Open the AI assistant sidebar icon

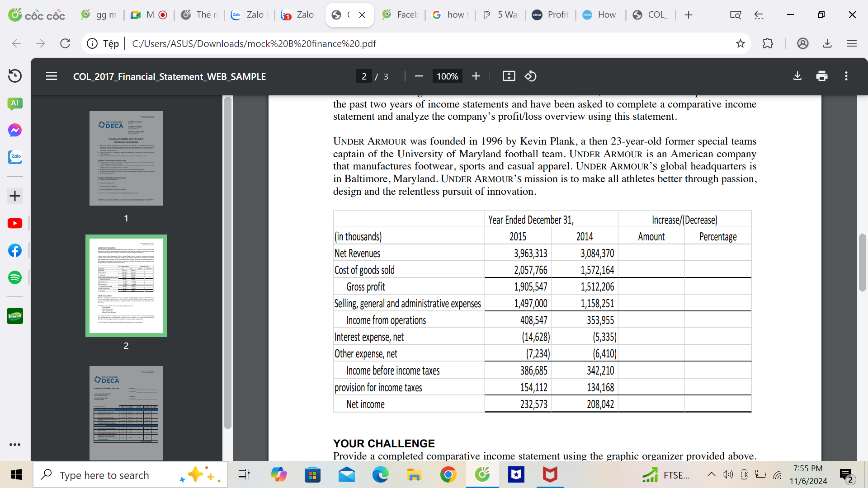15,103
